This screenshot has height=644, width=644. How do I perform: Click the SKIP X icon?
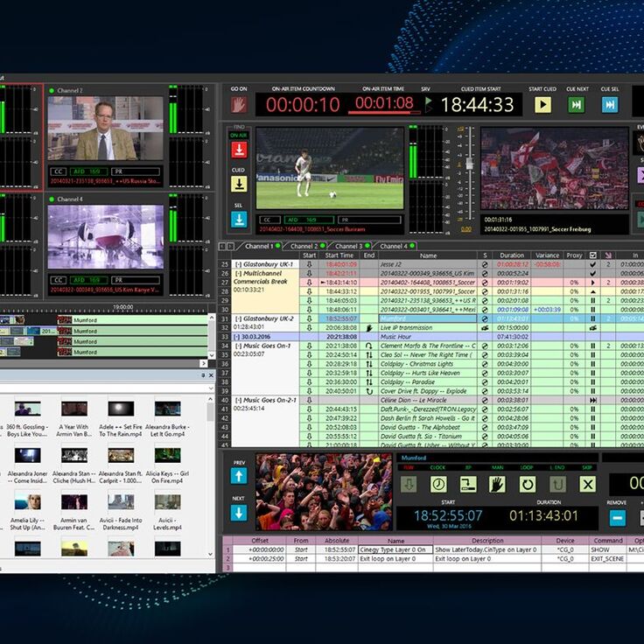(588, 484)
